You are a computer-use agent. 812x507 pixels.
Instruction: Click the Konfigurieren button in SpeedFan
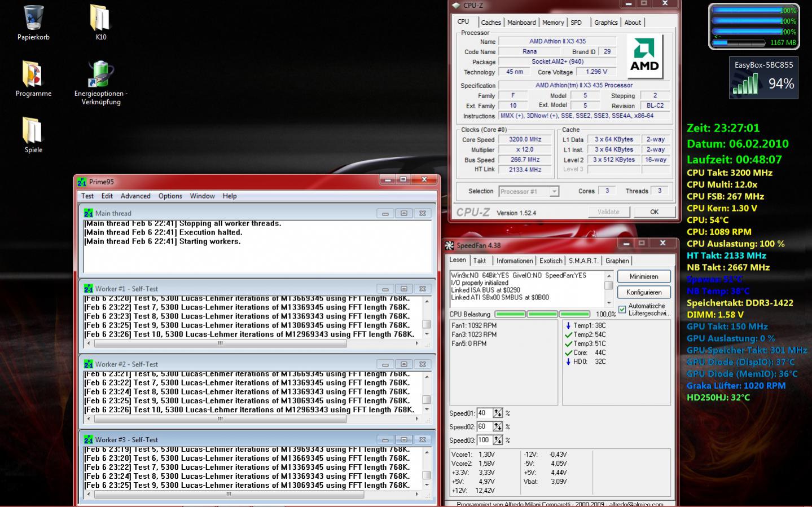[x=644, y=292]
